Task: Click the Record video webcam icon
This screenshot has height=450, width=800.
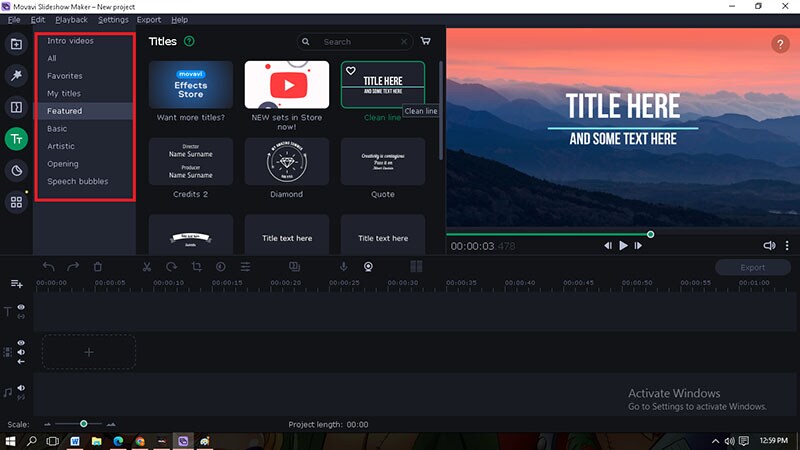Action: coord(368,267)
